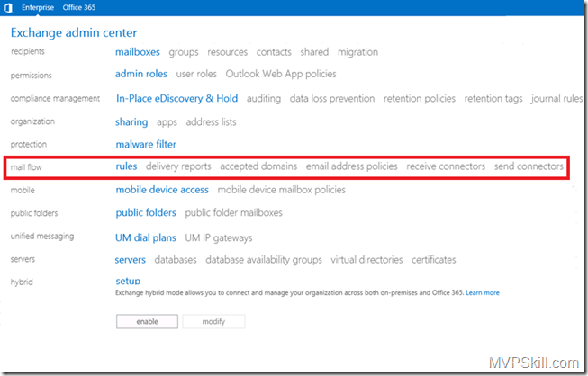The image size is (588, 376).
Task: Click the hybrid setup link
Action: pyautogui.click(x=128, y=281)
